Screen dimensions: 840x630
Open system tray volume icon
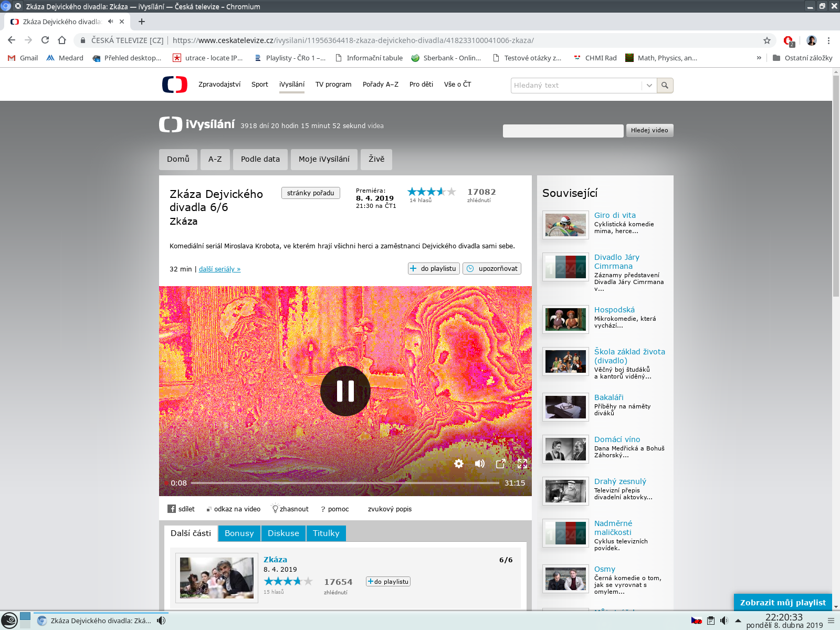tap(724, 621)
